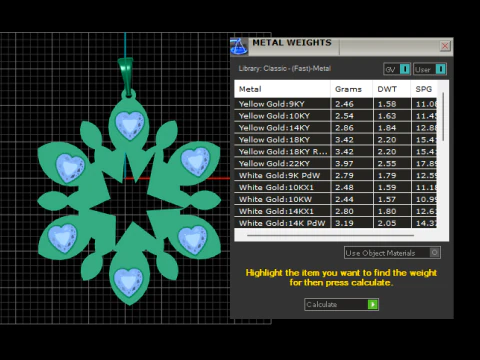The height and width of the screenshot is (360, 480).
Task: Select the Yellow Gold:10KY row
Action: (336, 116)
